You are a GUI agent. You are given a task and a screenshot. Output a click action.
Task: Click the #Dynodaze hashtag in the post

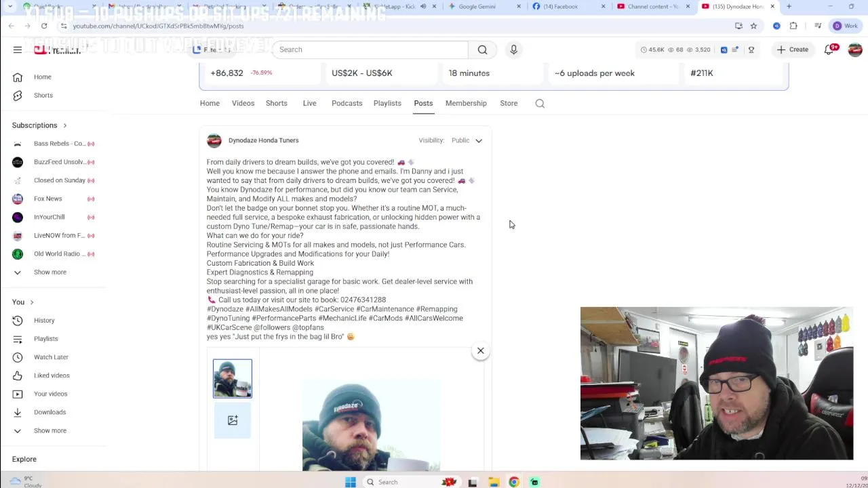pos(225,309)
